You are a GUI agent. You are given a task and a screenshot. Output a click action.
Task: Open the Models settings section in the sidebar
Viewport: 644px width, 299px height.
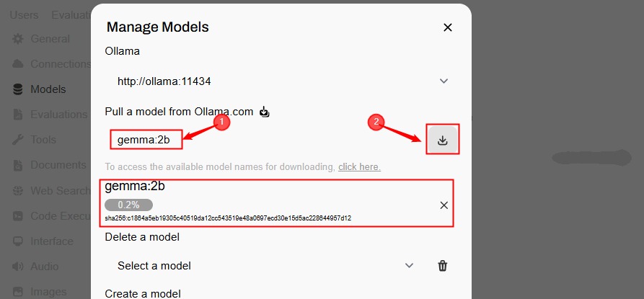pos(48,89)
